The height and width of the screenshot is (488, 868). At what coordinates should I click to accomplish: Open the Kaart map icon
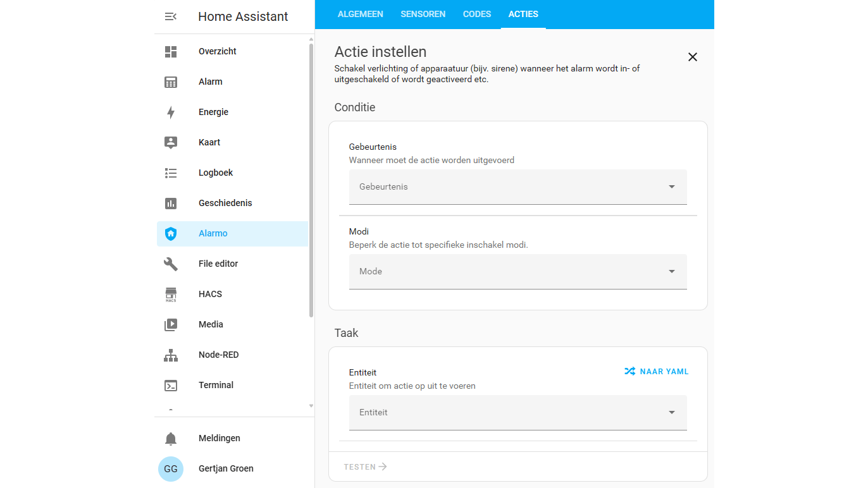(171, 142)
